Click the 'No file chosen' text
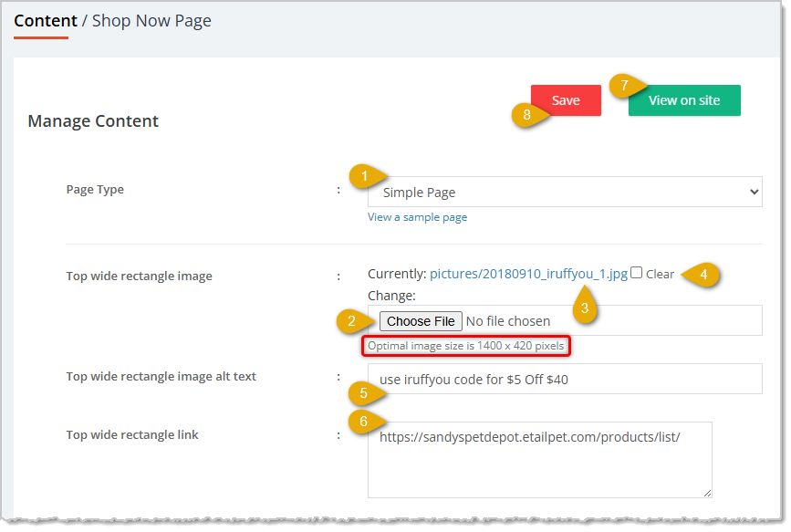The image size is (791, 532). pyautogui.click(x=508, y=321)
